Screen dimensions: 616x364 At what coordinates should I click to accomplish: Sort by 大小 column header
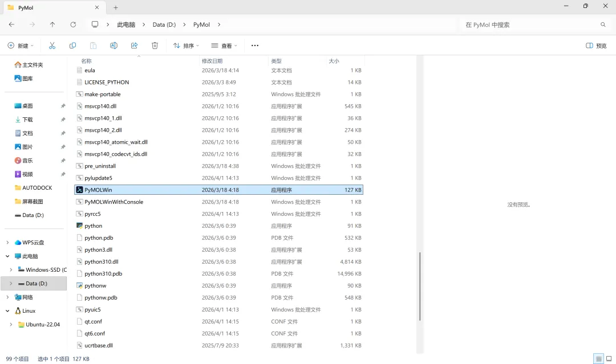[x=334, y=61]
